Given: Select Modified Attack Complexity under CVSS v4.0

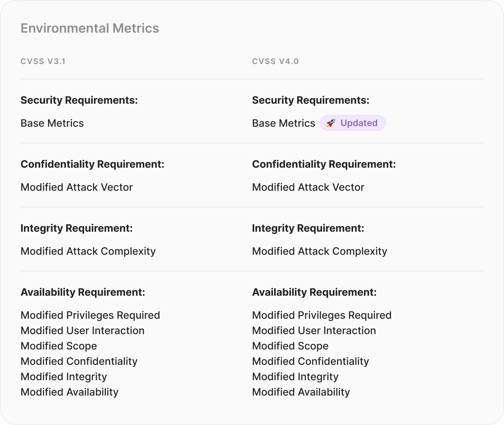Looking at the screenshot, I should point(319,251).
